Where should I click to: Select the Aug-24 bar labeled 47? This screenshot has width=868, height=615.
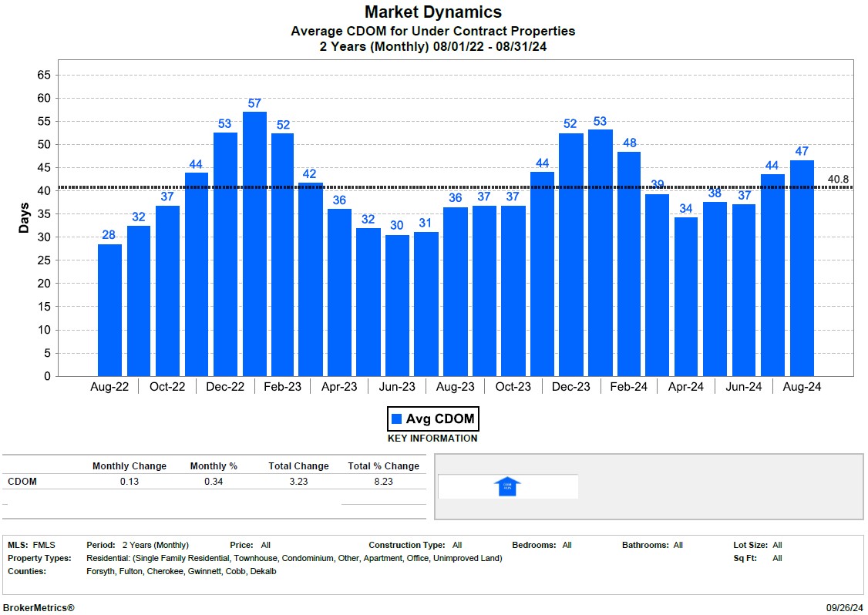802,267
